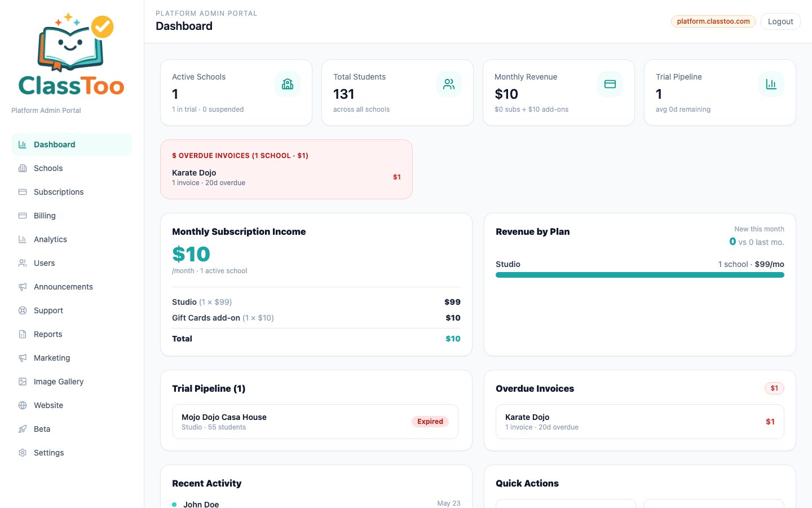Click the Image Gallery picture icon
The width and height of the screenshot is (812, 508).
pos(23,382)
